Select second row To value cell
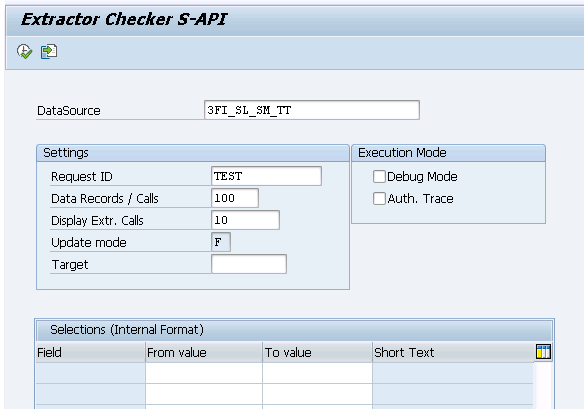This screenshot has height=409, width=584. click(318, 394)
